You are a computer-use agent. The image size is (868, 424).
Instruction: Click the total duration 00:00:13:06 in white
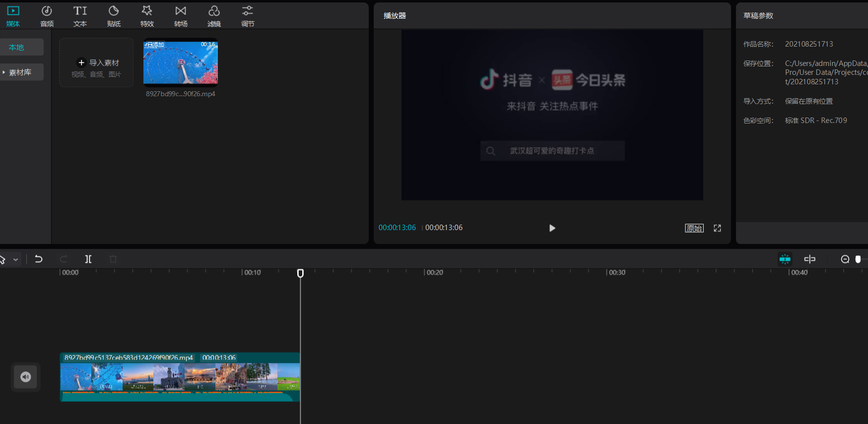point(444,228)
